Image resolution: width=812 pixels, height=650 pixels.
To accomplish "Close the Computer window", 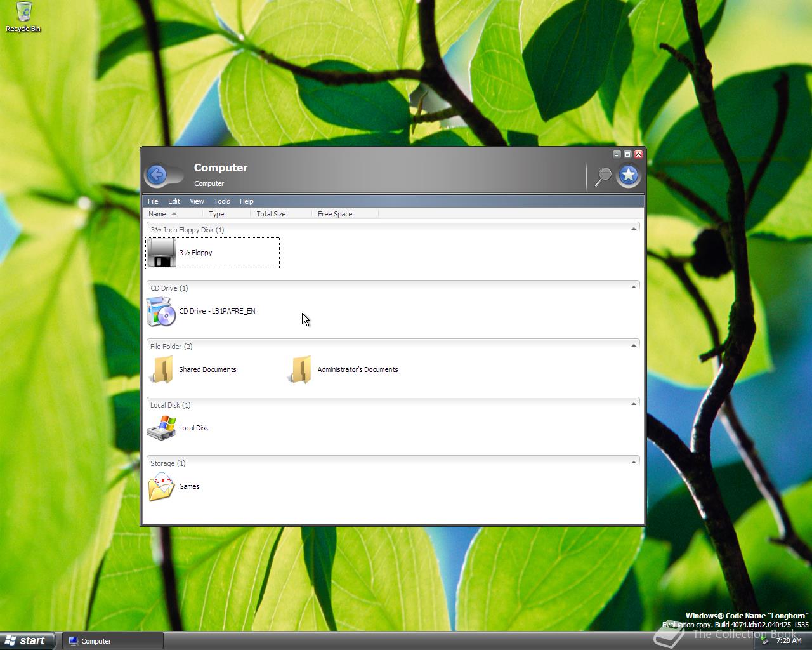I will 639,154.
